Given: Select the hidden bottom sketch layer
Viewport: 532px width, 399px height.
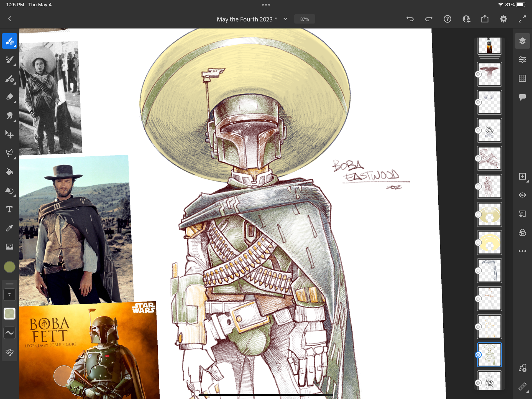Looking at the screenshot, I should point(489,380).
